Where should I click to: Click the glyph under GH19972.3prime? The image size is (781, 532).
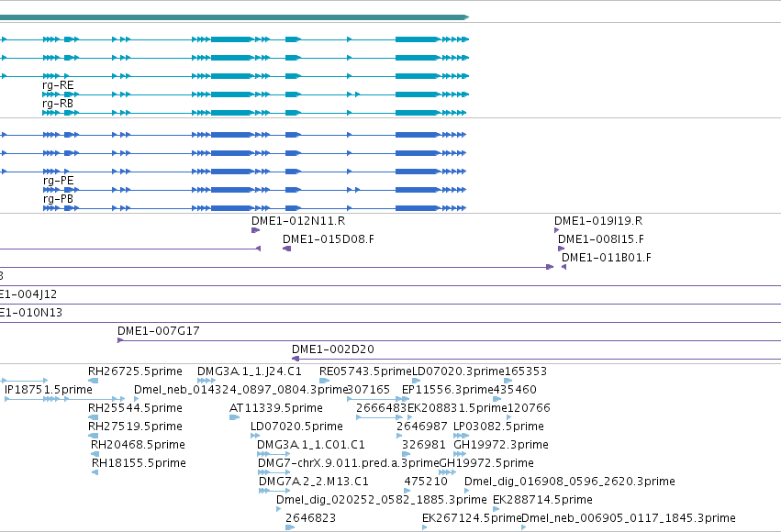pos(460,454)
